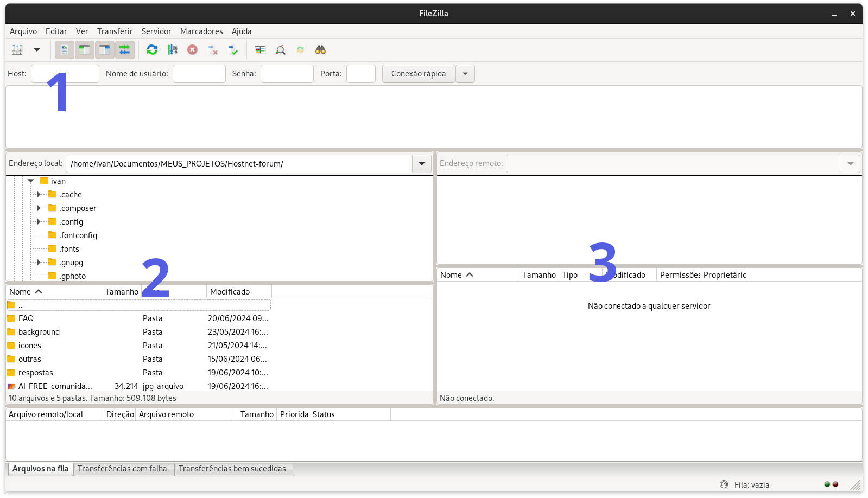Click the Conexão rápida button
Screen dimensions: 868x498
419,74
